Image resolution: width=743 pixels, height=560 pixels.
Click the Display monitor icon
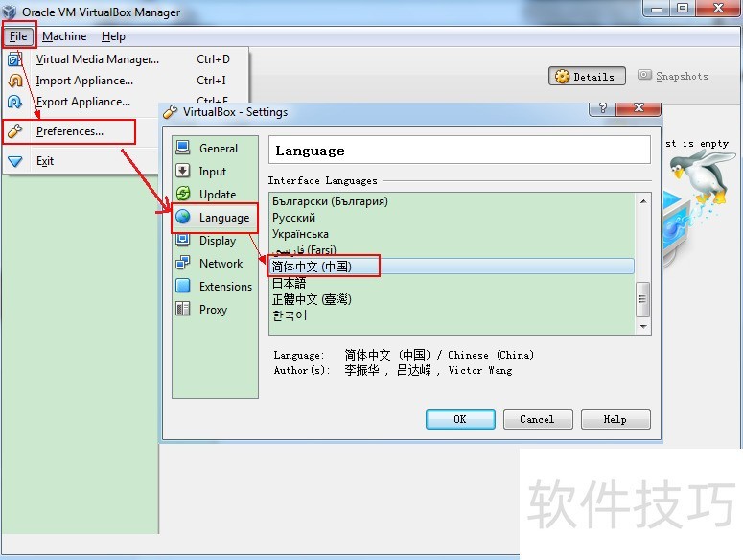(183, 240)
